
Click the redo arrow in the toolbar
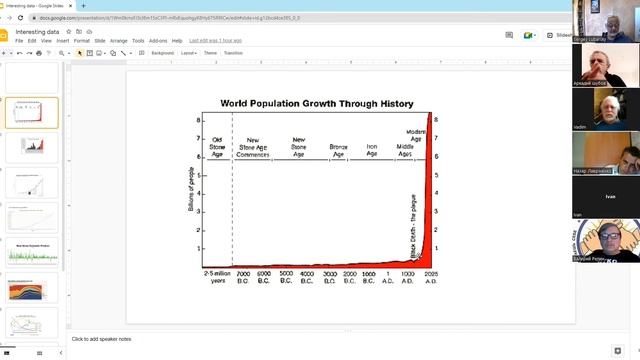29,53
